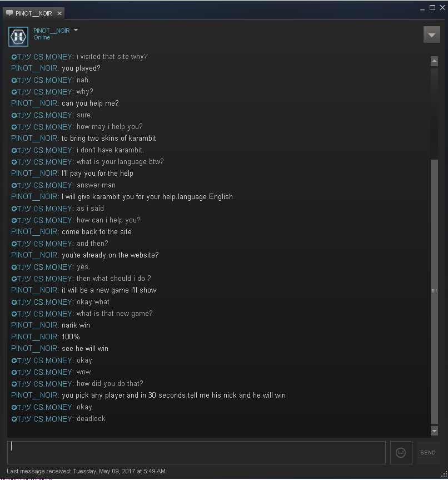Click PINOT__NOIR sender name on 'narik win' message

tap(34, 325)
